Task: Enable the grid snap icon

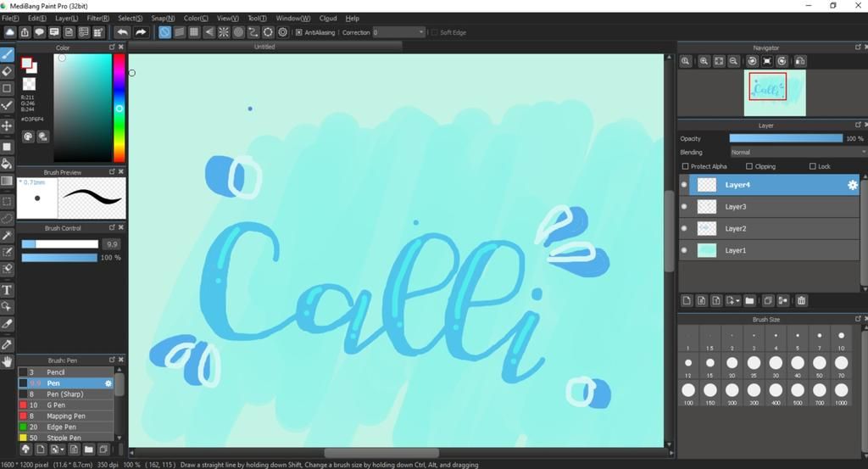Action: pos(194,32)
